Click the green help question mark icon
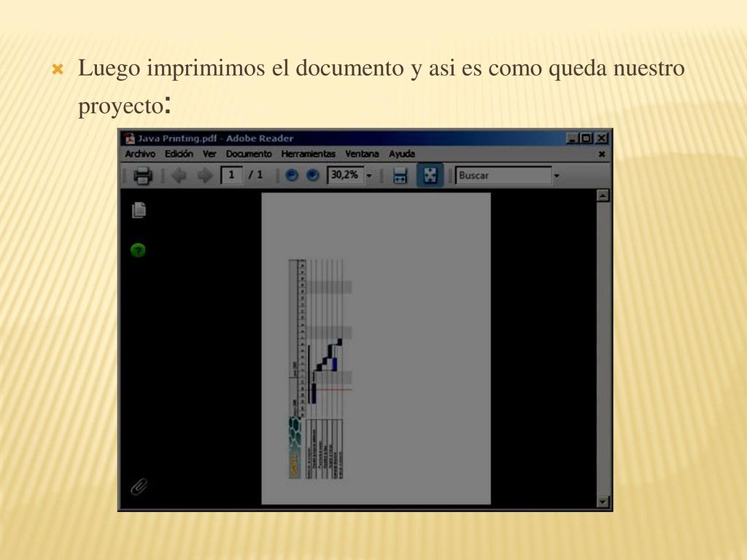This screenshot has width=747, height=560. [138, 250]
